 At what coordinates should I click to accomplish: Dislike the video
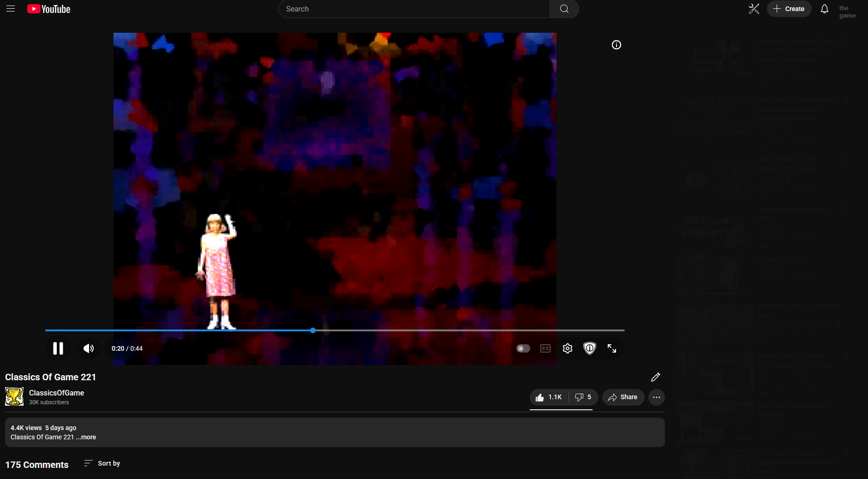(583, 397)
